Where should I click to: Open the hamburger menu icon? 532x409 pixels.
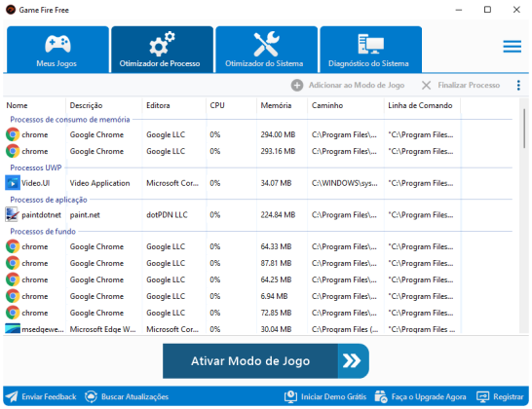point(512,47)
